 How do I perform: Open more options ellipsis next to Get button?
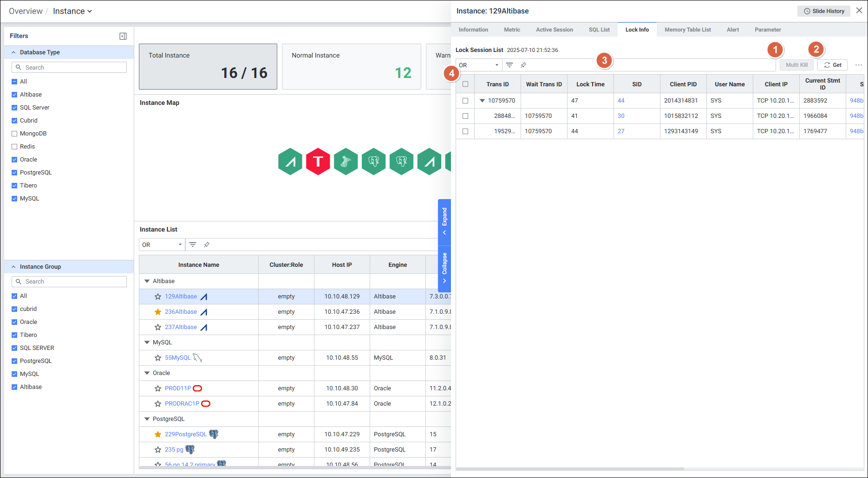(x=858, y=65)
